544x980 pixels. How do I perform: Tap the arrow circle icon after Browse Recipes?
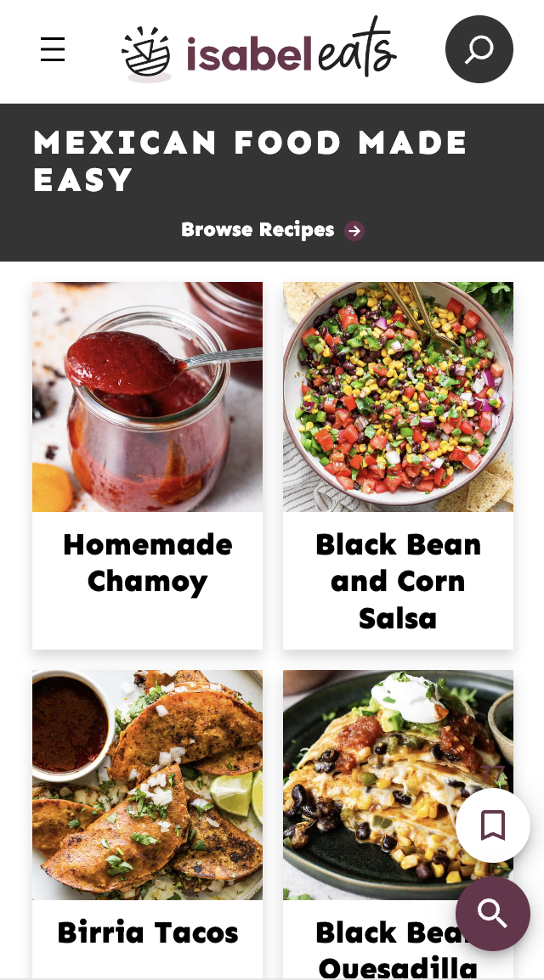point(354,231)
